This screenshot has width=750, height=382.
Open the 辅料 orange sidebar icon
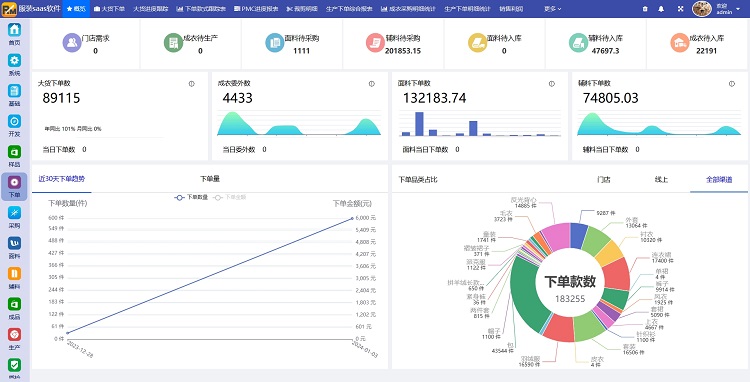(14, 273)
